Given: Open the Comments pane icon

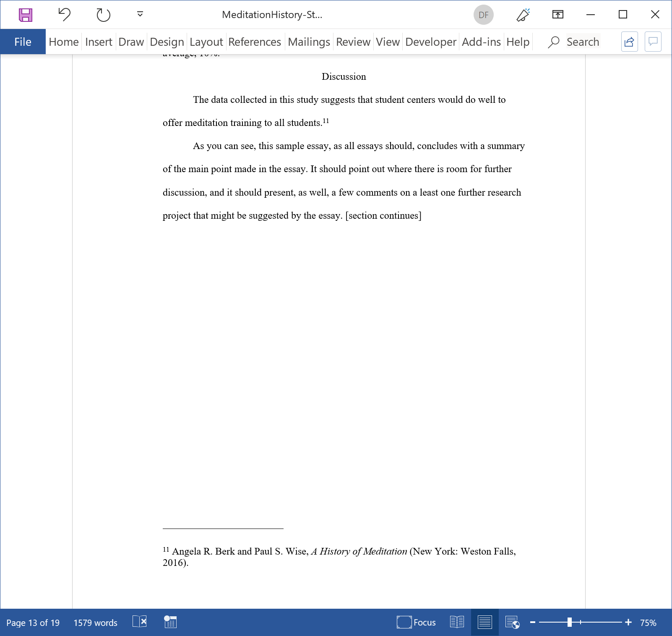Looking at the screenshot, I should [x=653, y=42].
